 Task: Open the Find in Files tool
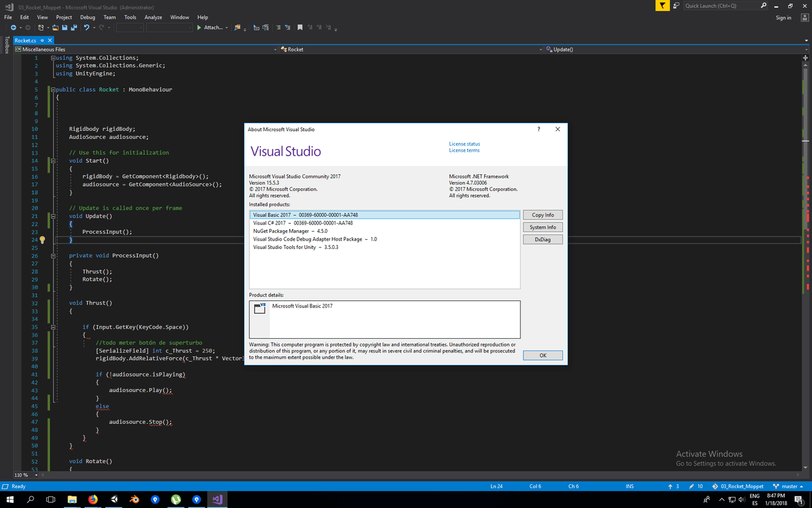(239, 27)
